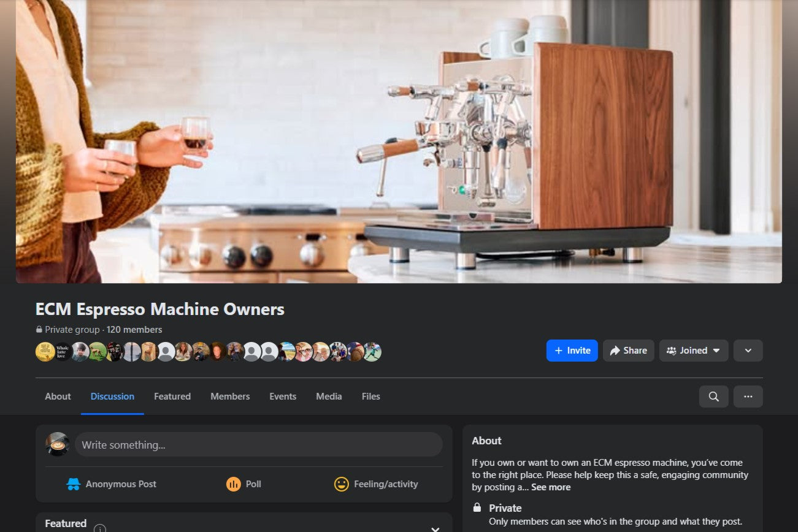Open the 120 members link

coord(135,329)
